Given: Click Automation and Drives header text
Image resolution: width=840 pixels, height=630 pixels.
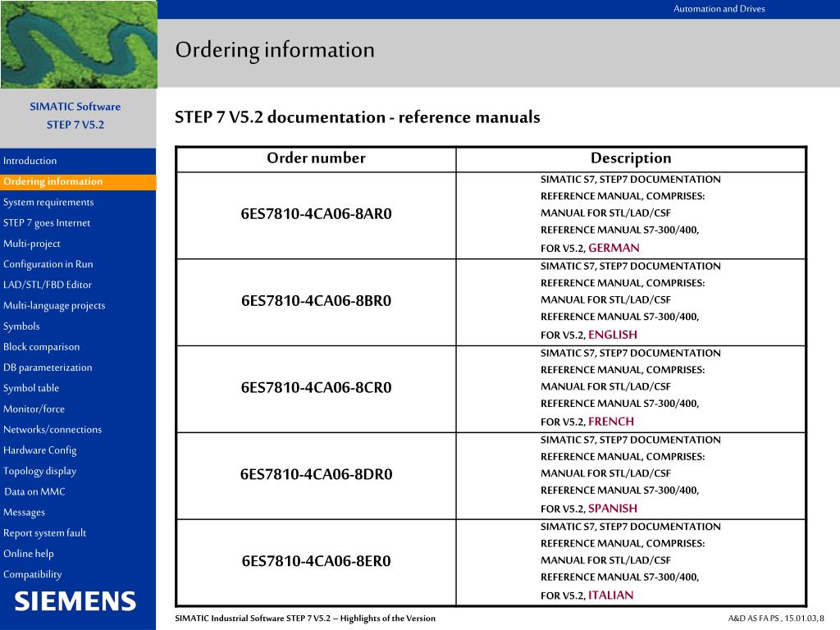Looking at the screenshot, I should click(x=719, y=8).
